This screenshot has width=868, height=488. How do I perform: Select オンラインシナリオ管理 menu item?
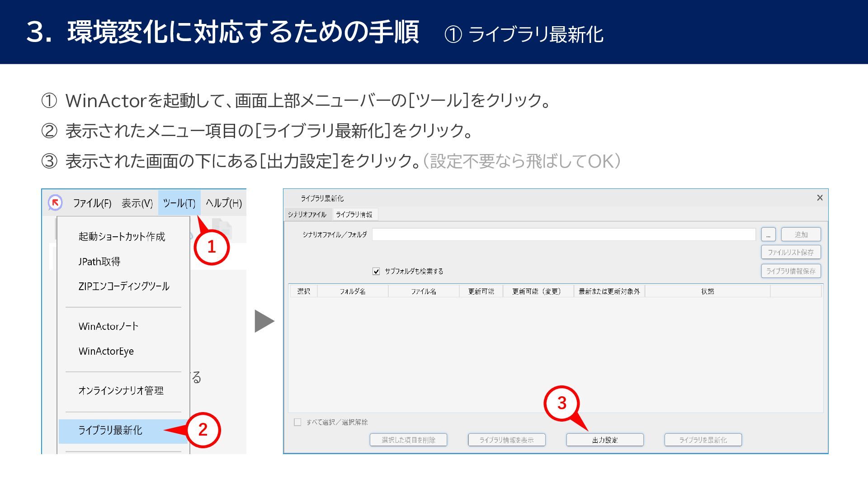[x=121, y=390]
